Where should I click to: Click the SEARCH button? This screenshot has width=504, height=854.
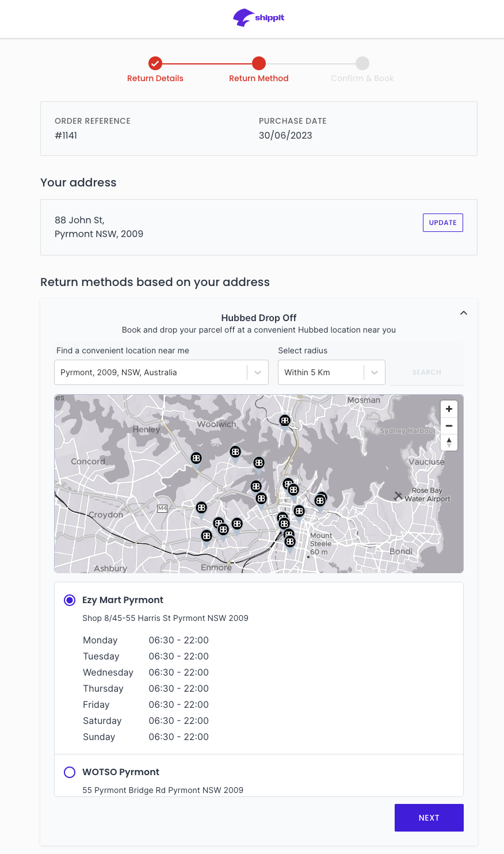coord(426,372)
